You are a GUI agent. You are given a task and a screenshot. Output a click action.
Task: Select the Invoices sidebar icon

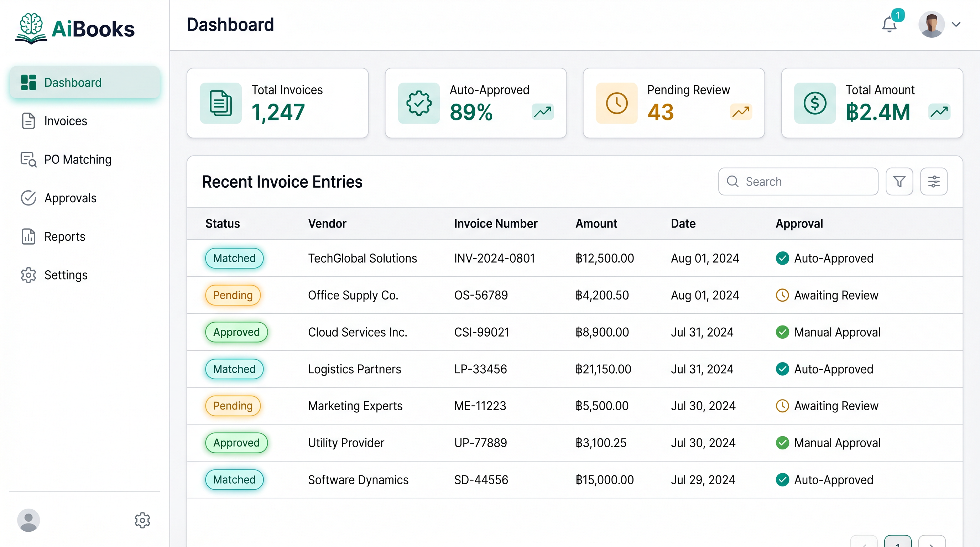pos(28,121)
